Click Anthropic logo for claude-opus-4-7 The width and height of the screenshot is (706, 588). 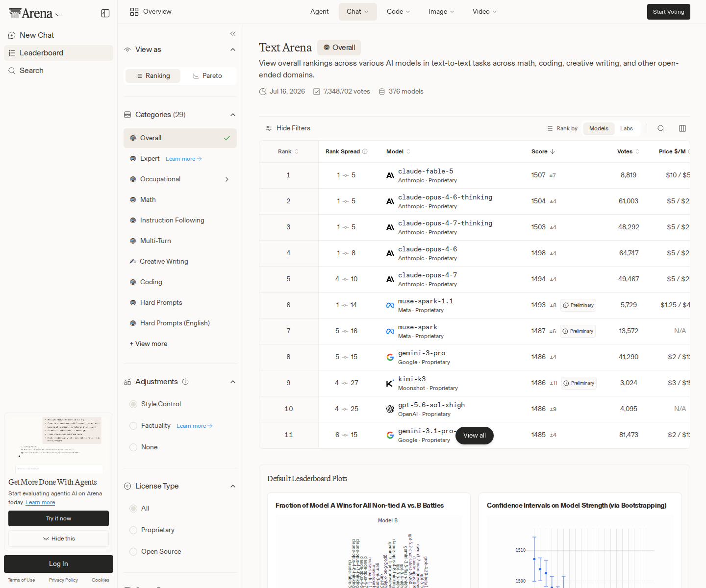[390, 279]
